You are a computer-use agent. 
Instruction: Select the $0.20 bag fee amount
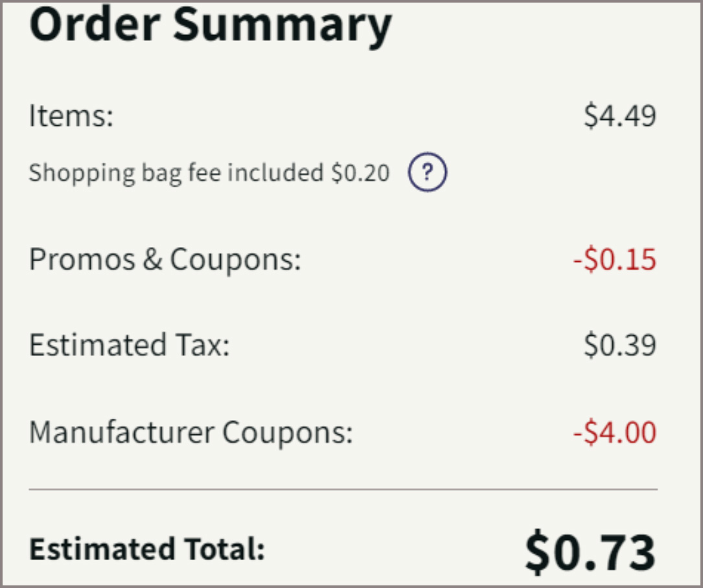[360, 173]
